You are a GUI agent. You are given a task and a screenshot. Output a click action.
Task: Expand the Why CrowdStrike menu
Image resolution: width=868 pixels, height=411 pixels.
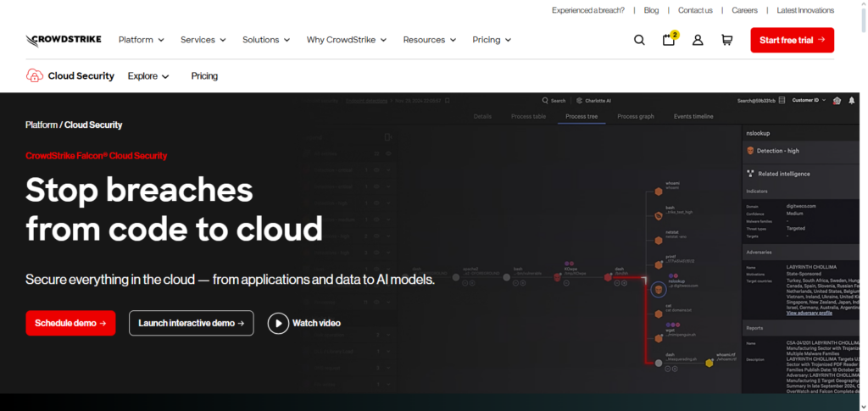(x=347, y=40)
